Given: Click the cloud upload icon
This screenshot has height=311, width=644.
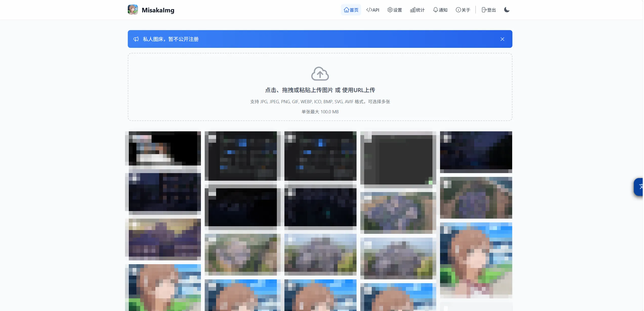Looking at the screenshot, I should [x=320, y=74].
